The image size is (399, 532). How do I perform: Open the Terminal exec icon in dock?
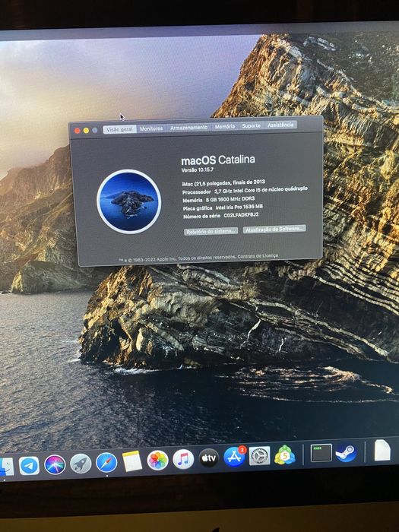click(321, 453)
